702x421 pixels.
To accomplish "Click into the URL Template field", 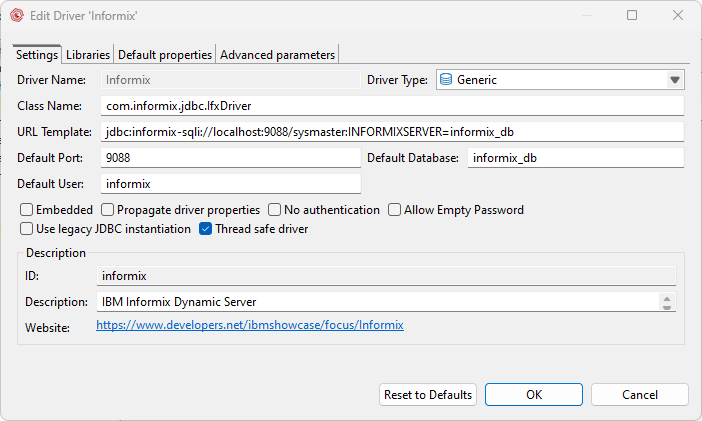I will click(x=392, y=132).
